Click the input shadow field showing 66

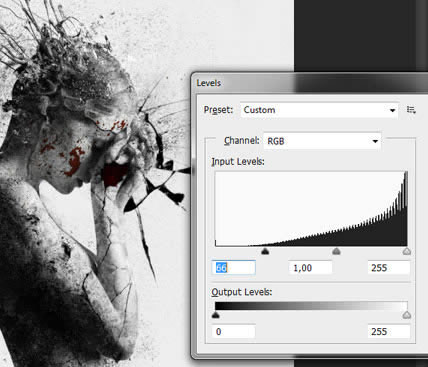point(233,268)
